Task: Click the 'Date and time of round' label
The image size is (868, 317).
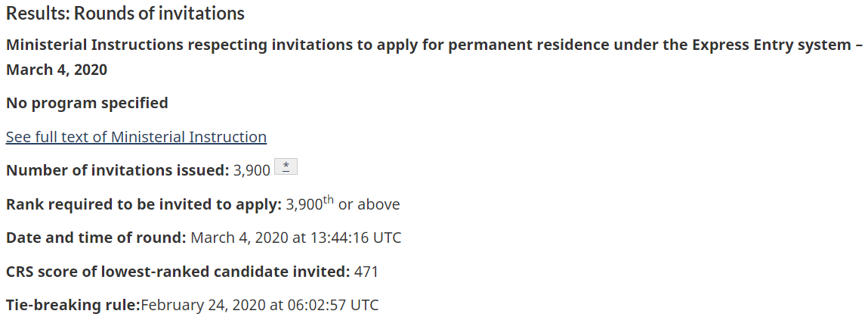Action: [x=96, y=238]
